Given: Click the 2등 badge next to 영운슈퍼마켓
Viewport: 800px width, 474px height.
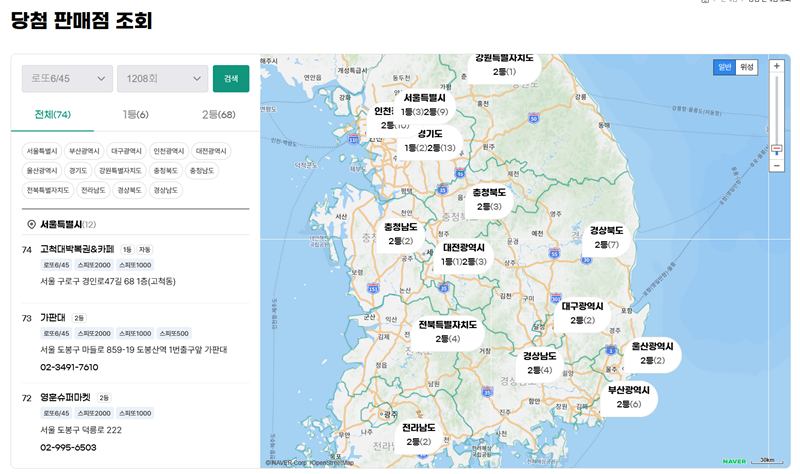Looking at the screenshot, I should point(104,397).
